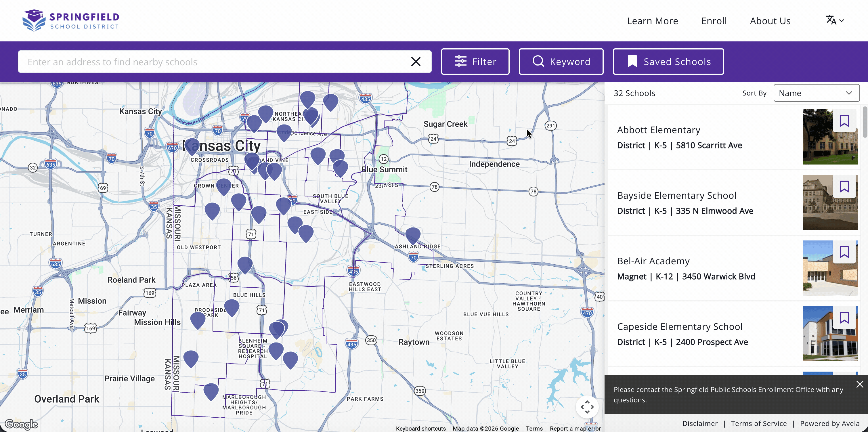This screenshot has height=432, width=868.
Task: Open the Filter options
Action: click(475, 62)
